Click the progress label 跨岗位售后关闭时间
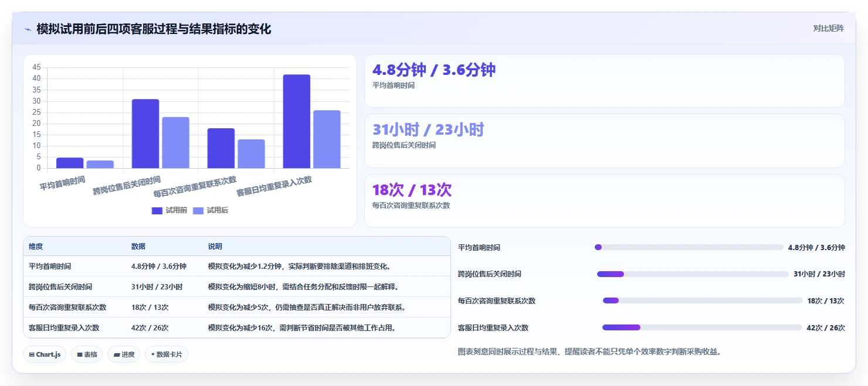This screenshot has width=868, height=386. coord(490,274)
